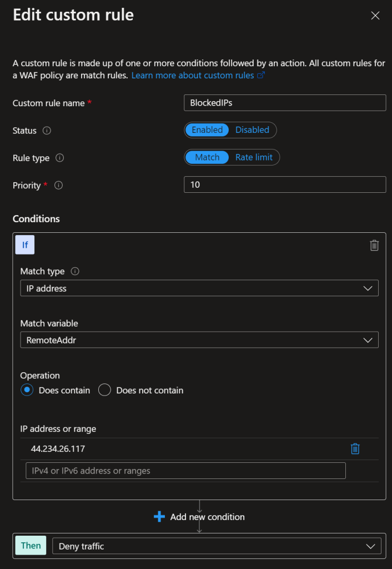
Task: Delete the If condition with trash icon
Action: point(374,245)
